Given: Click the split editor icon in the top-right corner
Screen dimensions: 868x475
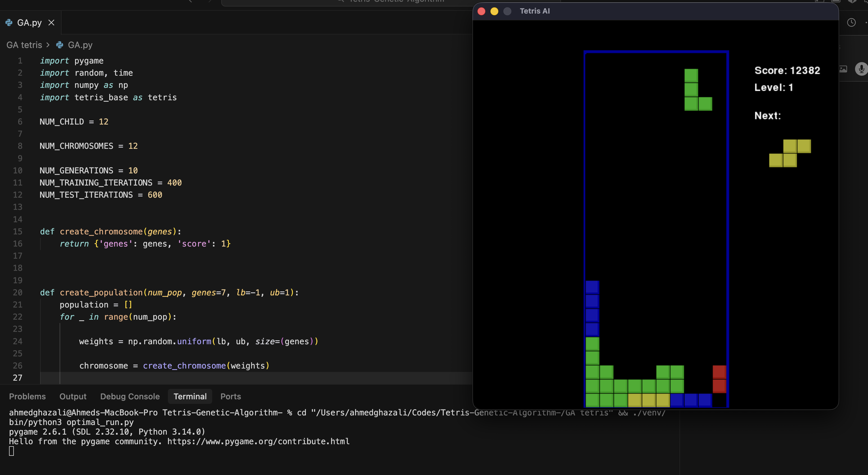Looking at the screenshot, I should tap(819, 2).
